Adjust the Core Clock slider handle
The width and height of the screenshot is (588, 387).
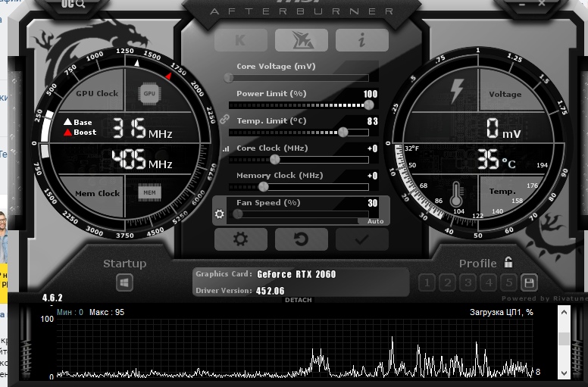(275, 159)
